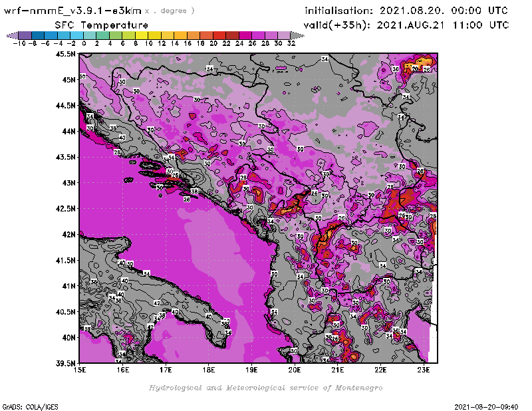Pick the legend swatch between 4 and 6
532x411 pixels.
point(115,35)
